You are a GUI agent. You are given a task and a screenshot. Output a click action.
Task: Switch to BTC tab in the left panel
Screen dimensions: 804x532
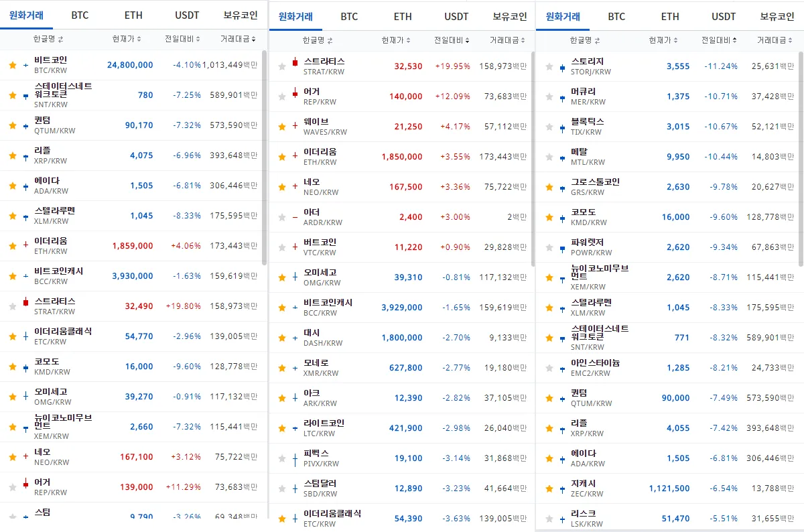tap(80, 15)
